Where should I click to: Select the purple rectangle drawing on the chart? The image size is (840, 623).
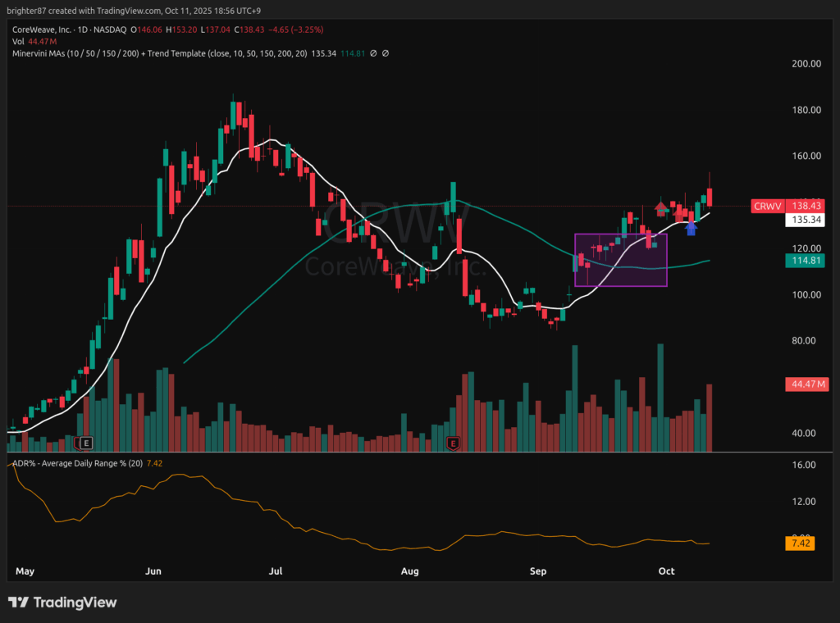point(621,260)
